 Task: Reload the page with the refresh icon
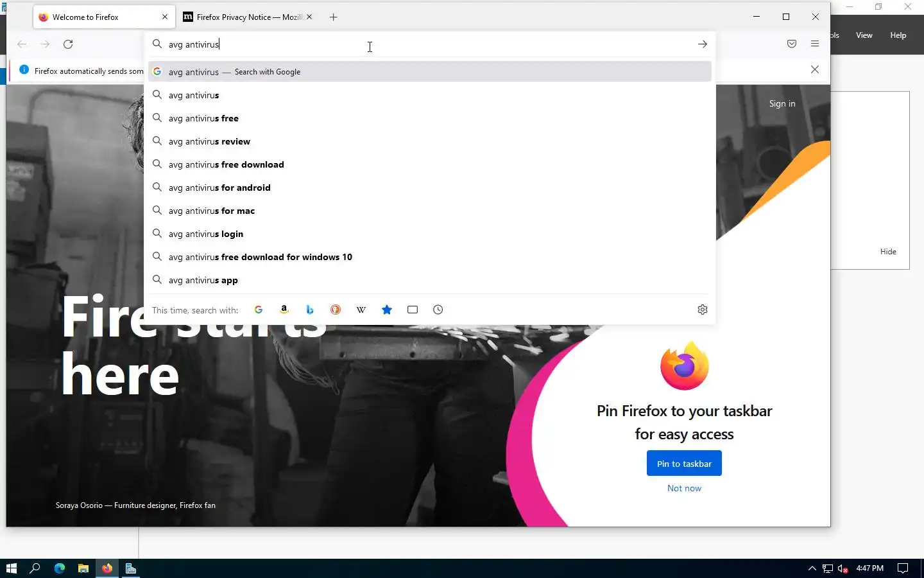click(x=68, y=44)
